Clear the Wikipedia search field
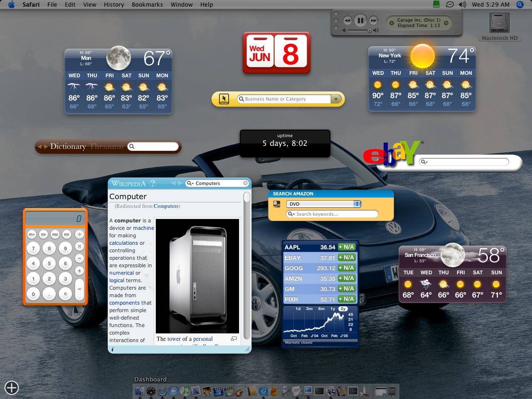The image size is (532, 399). [245, 183]
